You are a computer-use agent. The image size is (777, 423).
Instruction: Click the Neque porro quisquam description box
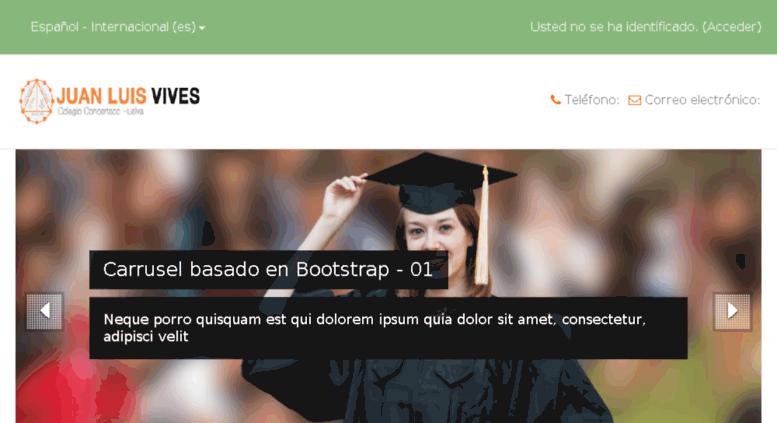coord(388,328)
